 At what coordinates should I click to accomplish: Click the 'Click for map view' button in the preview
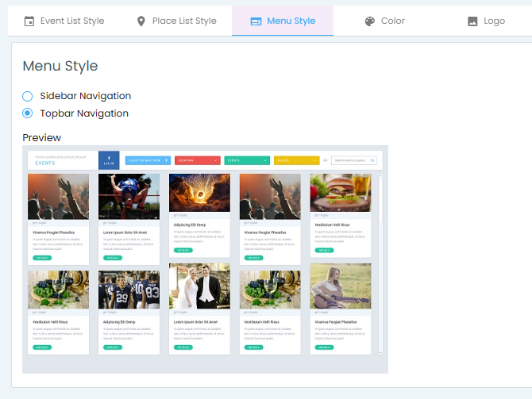[x=148, y=160]
